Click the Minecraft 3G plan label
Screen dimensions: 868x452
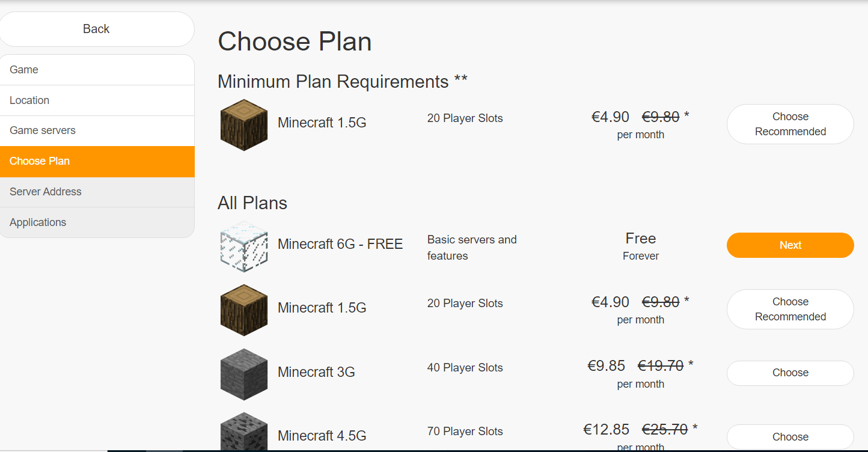pos(316,372)
